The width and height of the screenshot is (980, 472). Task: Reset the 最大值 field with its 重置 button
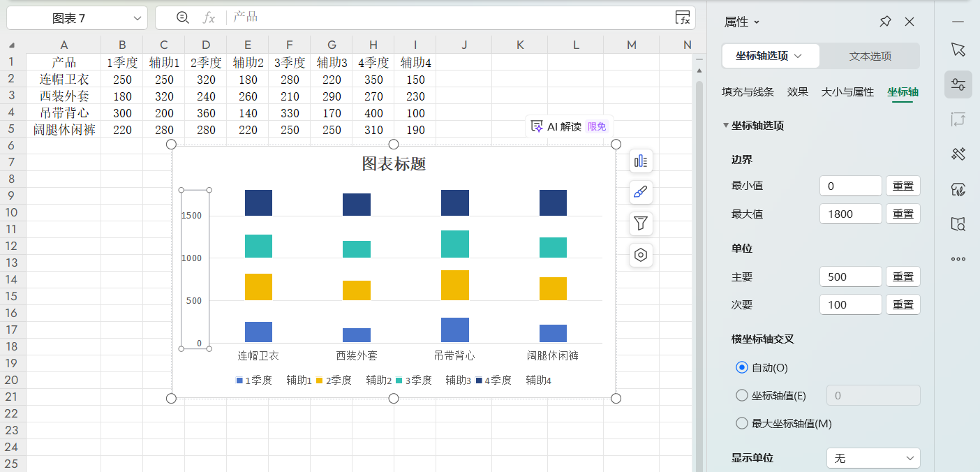point(903,214)
